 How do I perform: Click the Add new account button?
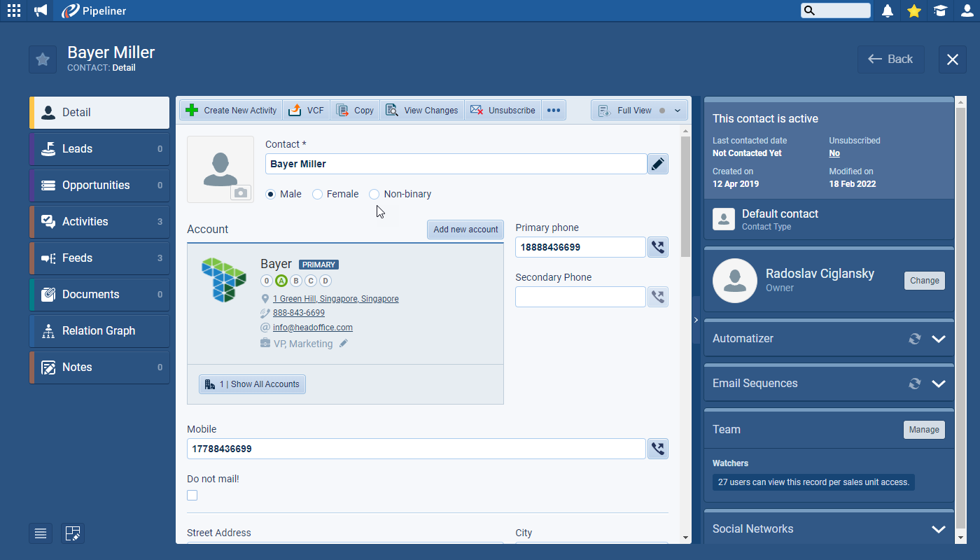pos(465,230)
